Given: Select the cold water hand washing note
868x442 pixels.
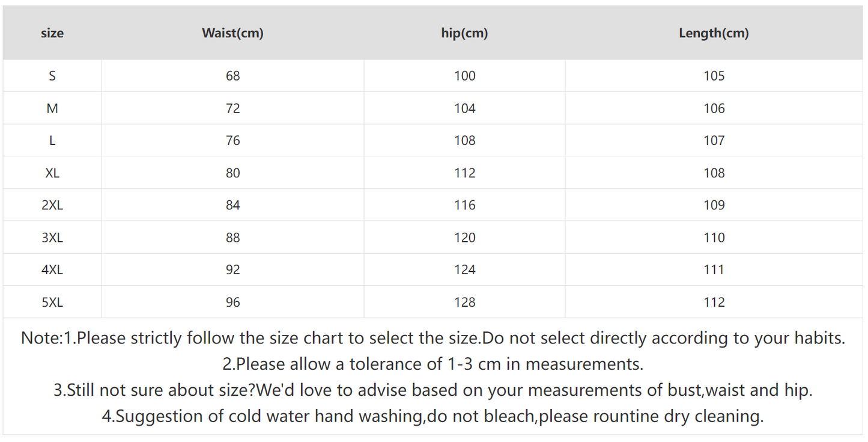Looking at the screenshot, I should [432, 416].
